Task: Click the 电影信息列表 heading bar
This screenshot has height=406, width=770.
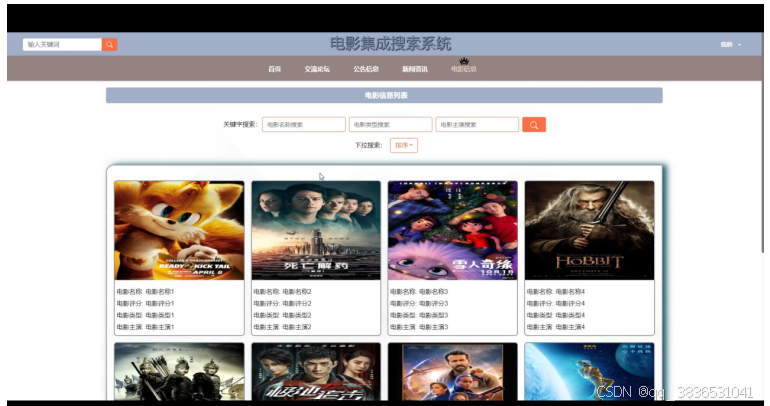Action: click(x=384, y=95)
